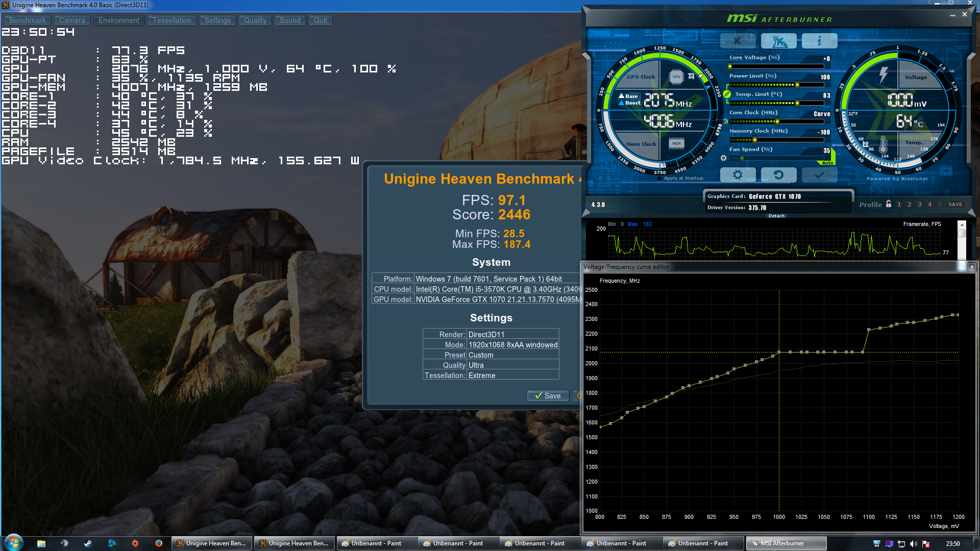Reset clocks with the reset arrow button

point(778,175)
